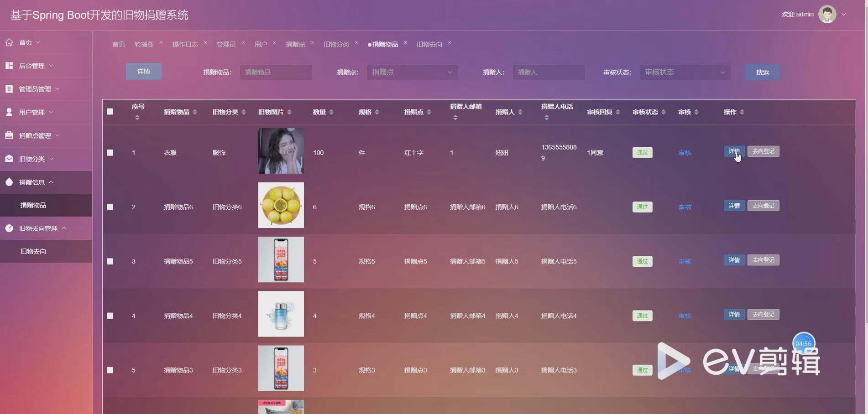Collapse the 捐赠信息 sidebar submenu

coord(52,182)
